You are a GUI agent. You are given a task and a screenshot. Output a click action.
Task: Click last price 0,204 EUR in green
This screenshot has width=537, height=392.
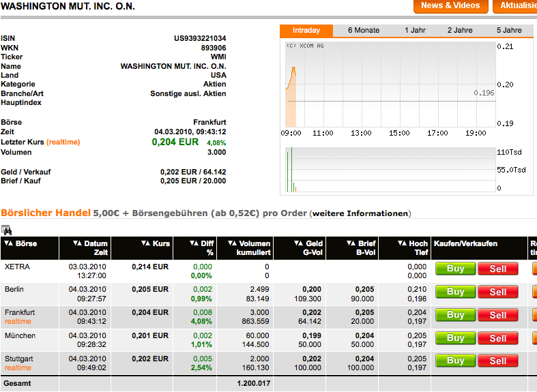[175, 142]
